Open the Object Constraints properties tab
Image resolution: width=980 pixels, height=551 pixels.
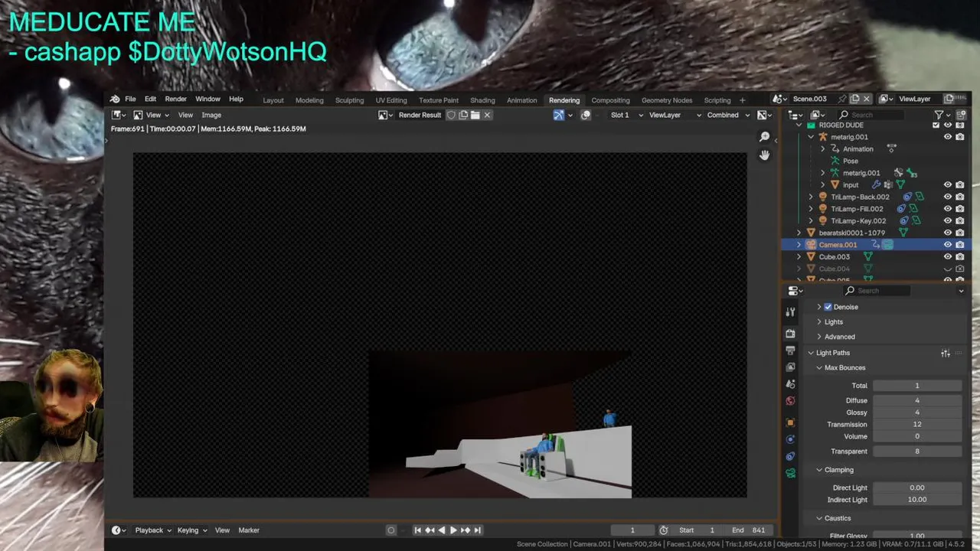point(790,456)
